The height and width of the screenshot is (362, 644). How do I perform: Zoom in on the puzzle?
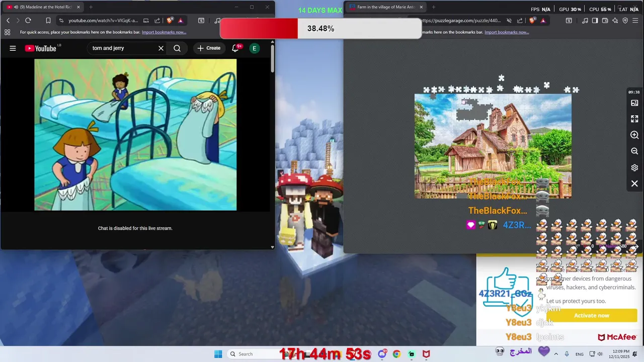[634, 135]
